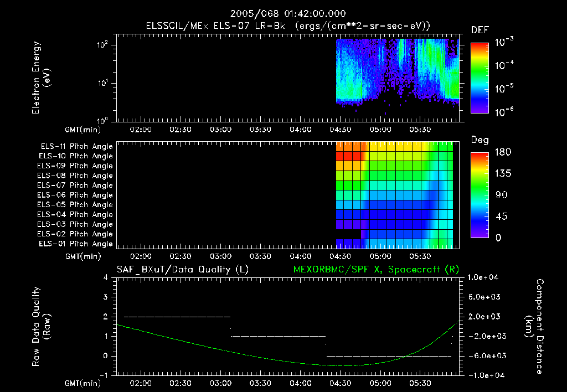Click the 1.0e+04 Component Distance tick
Screen dimensions: 567x392
pos(483,278)
